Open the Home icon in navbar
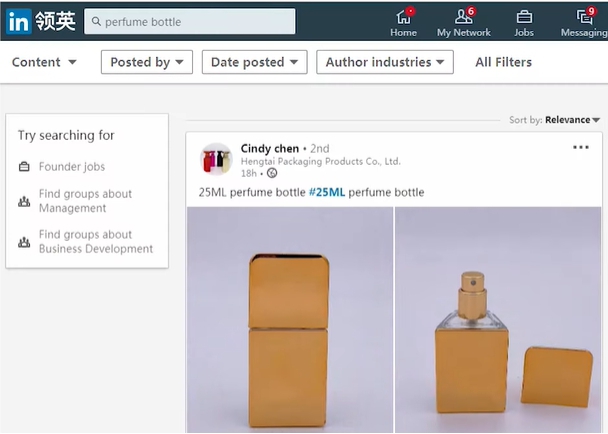 tap(403, 17)
